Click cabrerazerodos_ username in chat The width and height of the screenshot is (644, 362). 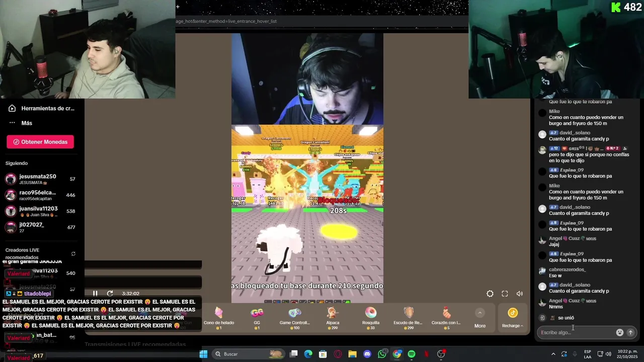click(x=567, y=269)
